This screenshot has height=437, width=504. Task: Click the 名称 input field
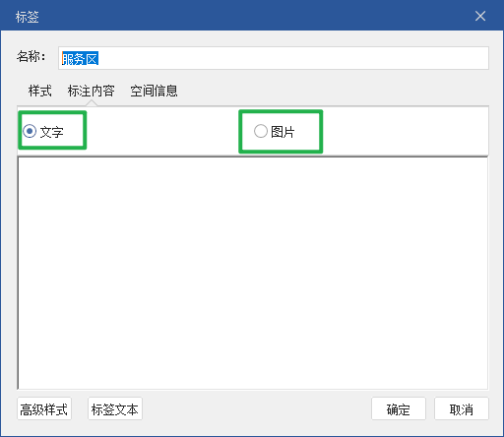tap(274, 58)
